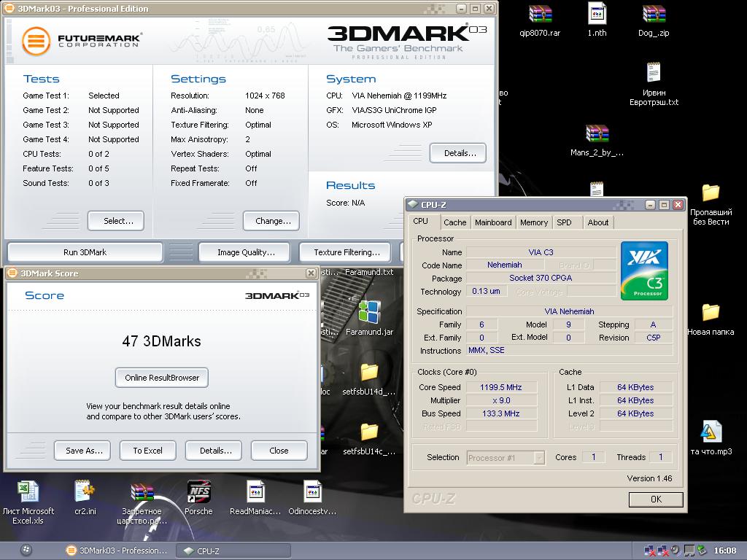This screenshot has width=747, height=560.
Task: Click Faramund.txt file label on desktop
Action: point(368,272)
